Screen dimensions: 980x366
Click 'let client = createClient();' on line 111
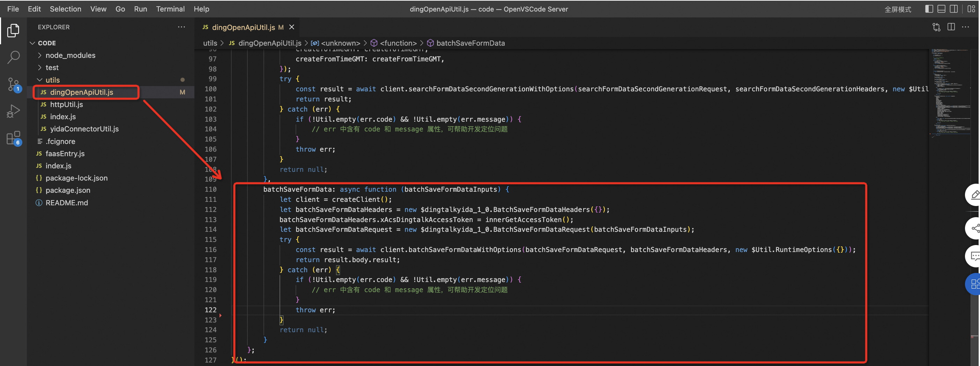(x=335, y=199)
